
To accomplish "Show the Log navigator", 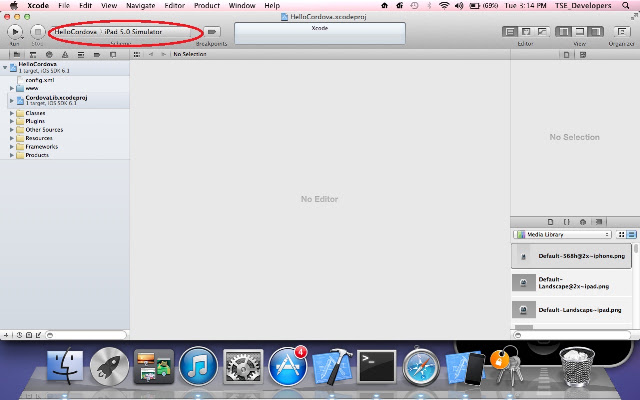I will [x=113, y=54].
